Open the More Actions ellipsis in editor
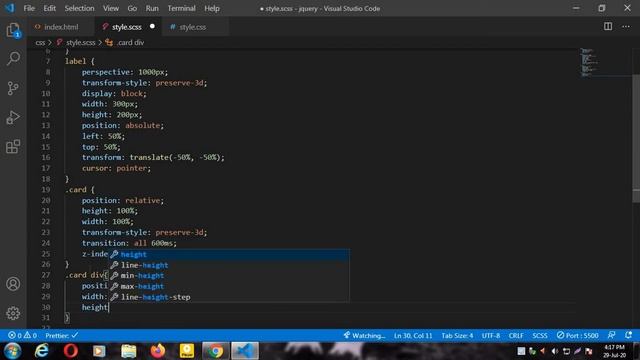The image size is (640, 360). click(x=626, y=27)
